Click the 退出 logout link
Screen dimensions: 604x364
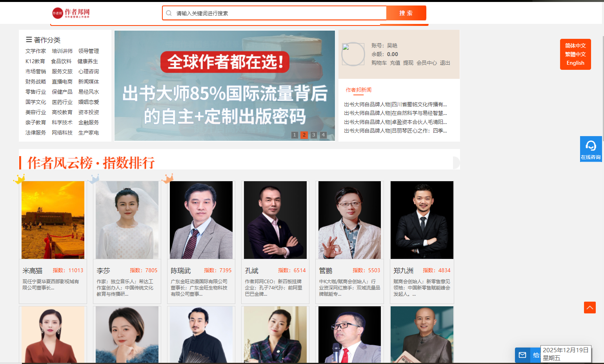tap(445, 63)
